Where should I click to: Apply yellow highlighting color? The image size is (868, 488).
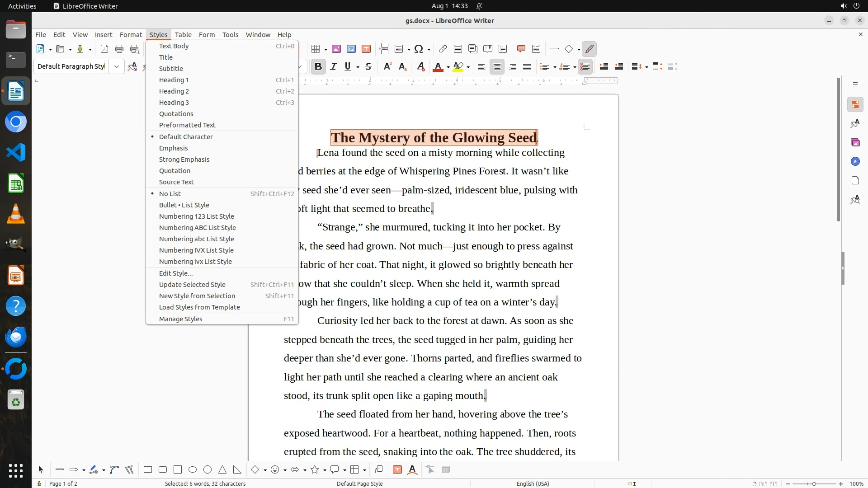[458, 66]
